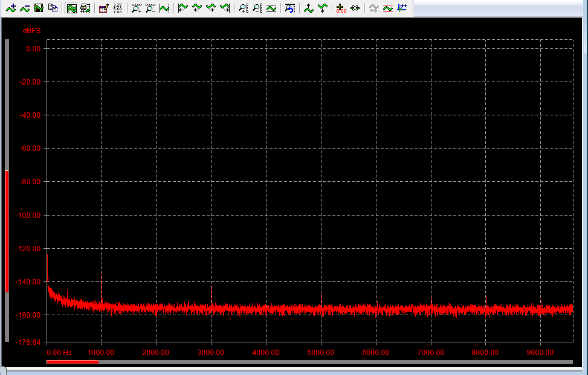
Task: Click the 4000.00 frequency axis label
Action: coord(265,353)
